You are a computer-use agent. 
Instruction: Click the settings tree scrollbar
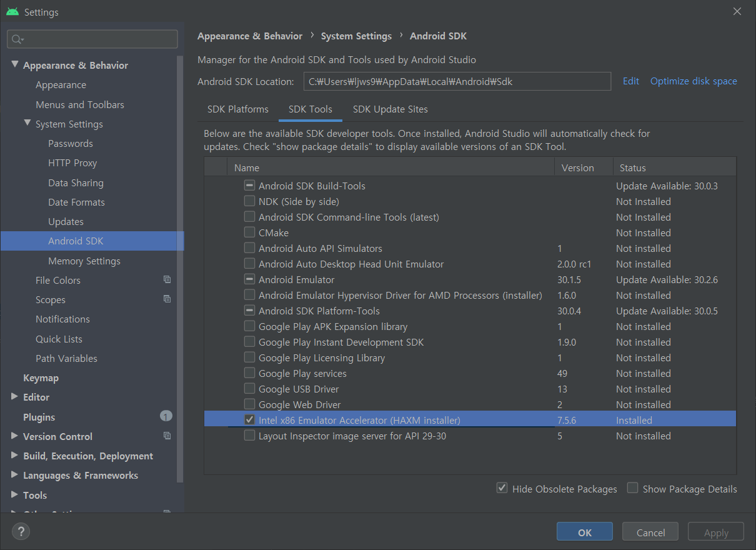pyautogui.click(x=181, y=269)
